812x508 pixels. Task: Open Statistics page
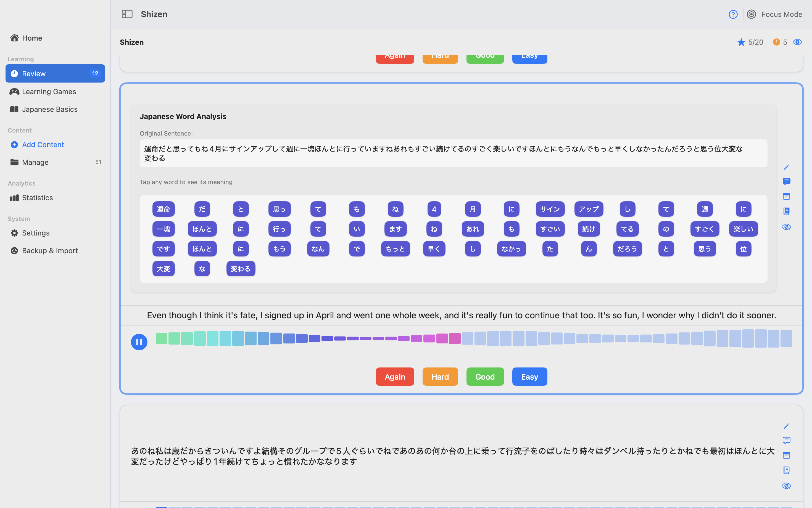55,198
